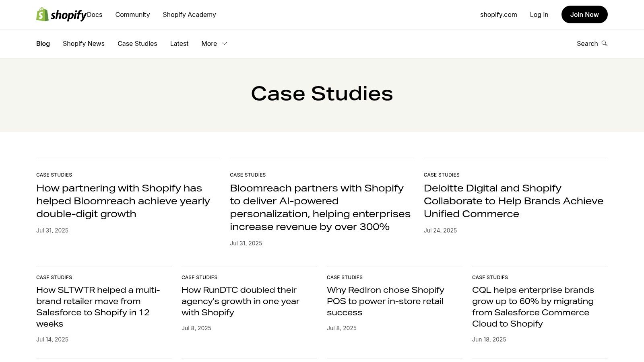Click the Join Now button

click(584, 14)
